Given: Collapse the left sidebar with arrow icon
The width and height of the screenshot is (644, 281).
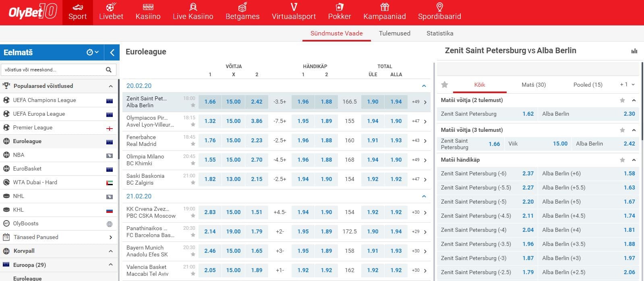Looking at the screenshot, I should [112, 52].
